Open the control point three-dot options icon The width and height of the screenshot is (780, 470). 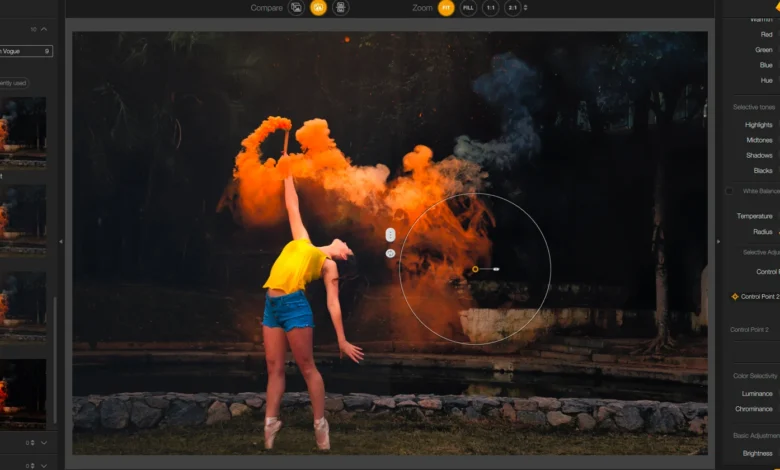[390, 235]
